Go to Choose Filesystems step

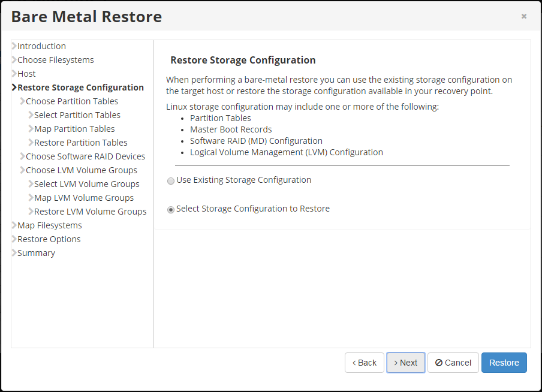[x=55, y=60]
